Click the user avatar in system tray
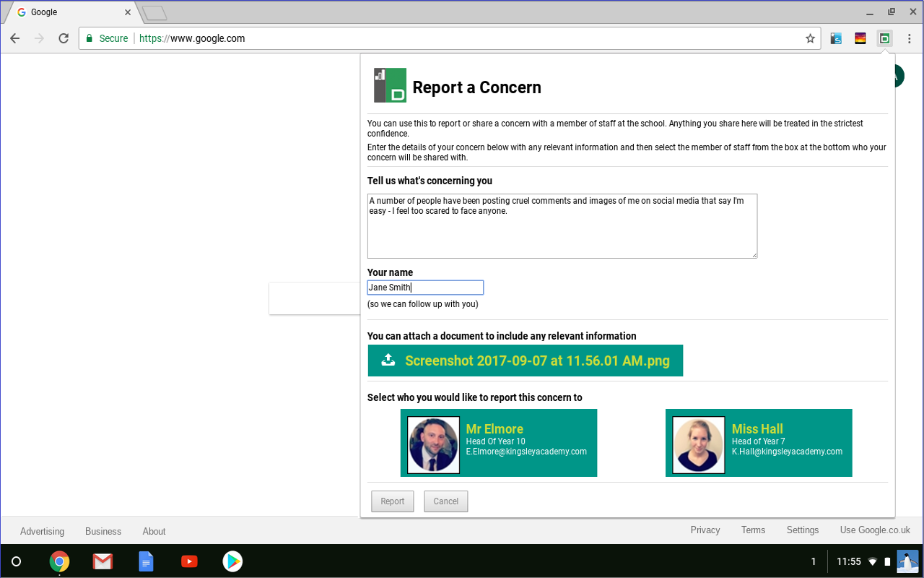This screenshot has width=924, height=578. (x=907, y=561)
